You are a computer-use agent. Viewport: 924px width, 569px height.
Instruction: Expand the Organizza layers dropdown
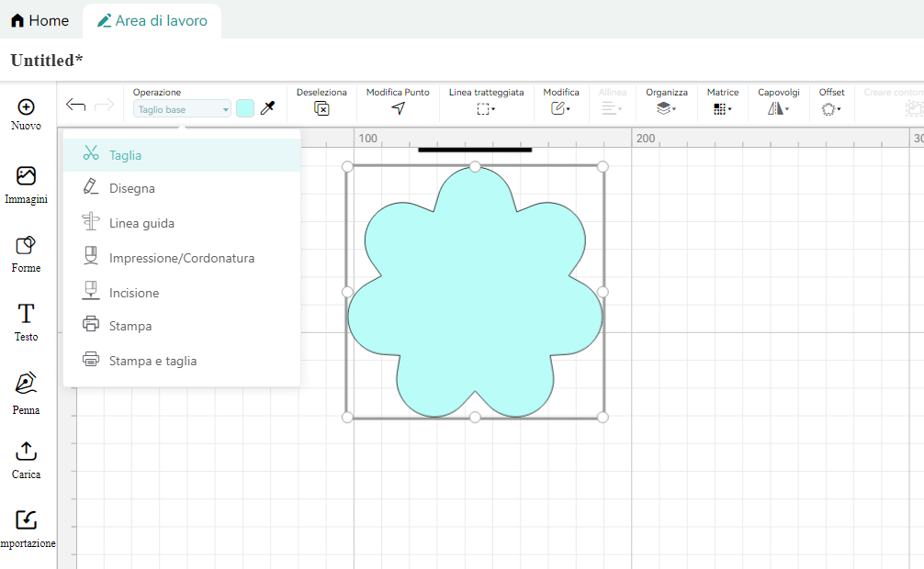666,108
